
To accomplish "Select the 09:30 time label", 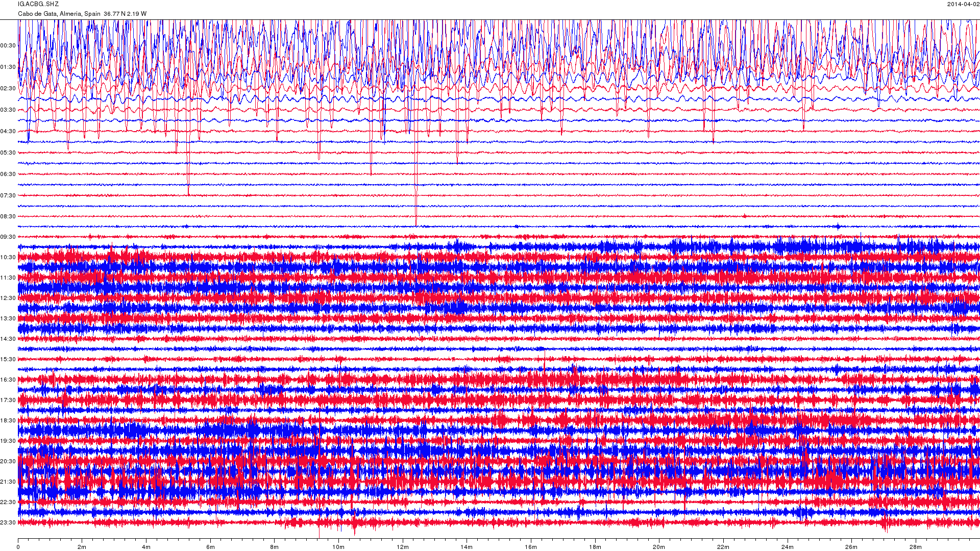I will tap(8, 237).
